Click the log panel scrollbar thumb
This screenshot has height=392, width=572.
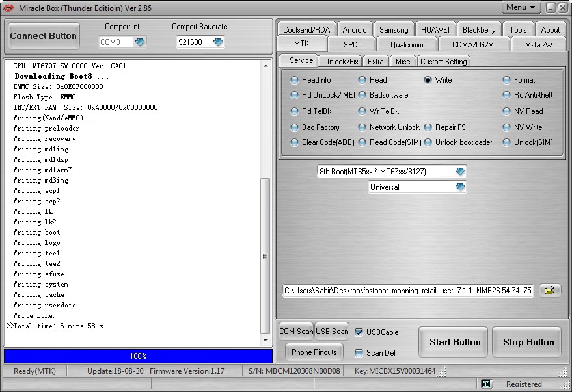pos(266,256)
